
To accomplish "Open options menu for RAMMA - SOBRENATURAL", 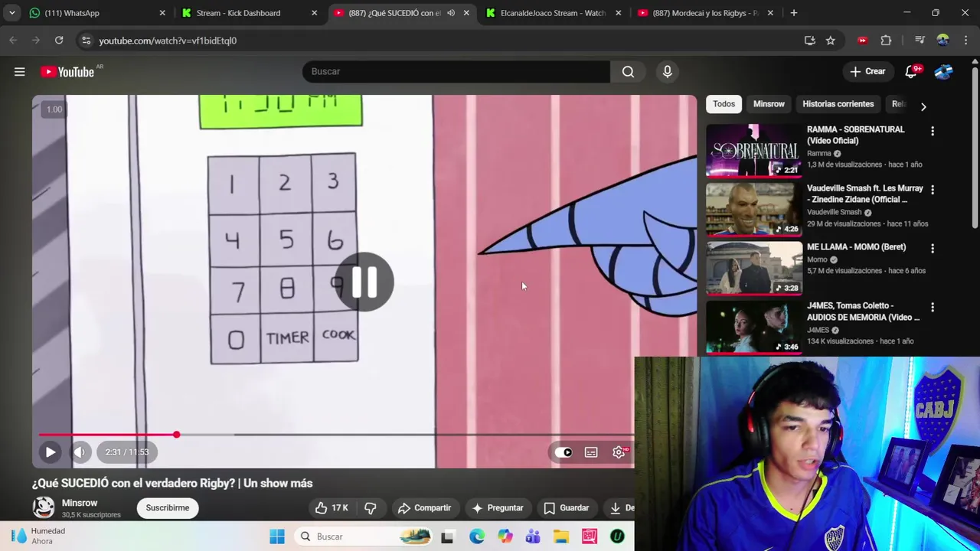I will (933, 132).
